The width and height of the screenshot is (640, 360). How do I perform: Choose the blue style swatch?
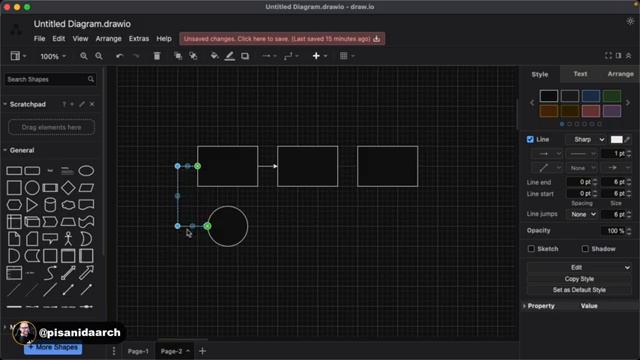point(591,96)
